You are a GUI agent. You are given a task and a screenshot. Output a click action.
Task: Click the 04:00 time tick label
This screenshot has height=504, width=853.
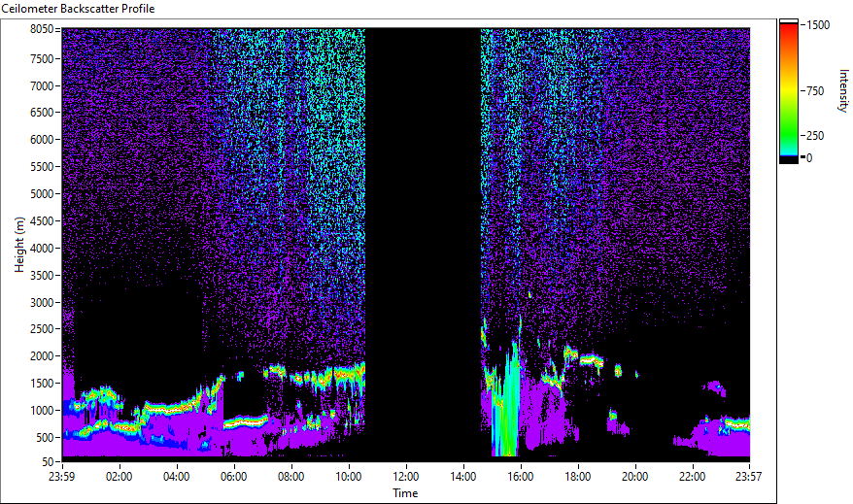[x=176, y=477]
